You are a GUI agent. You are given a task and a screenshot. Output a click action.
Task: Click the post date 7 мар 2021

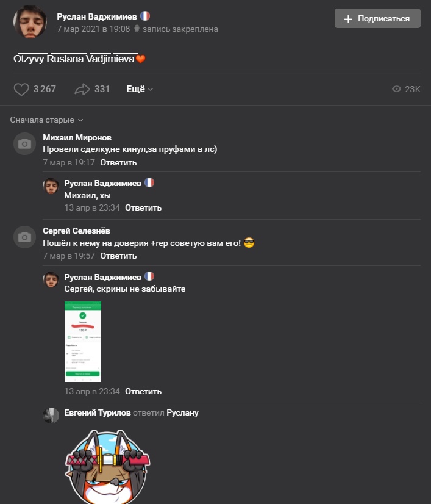[x=93, y=29]
